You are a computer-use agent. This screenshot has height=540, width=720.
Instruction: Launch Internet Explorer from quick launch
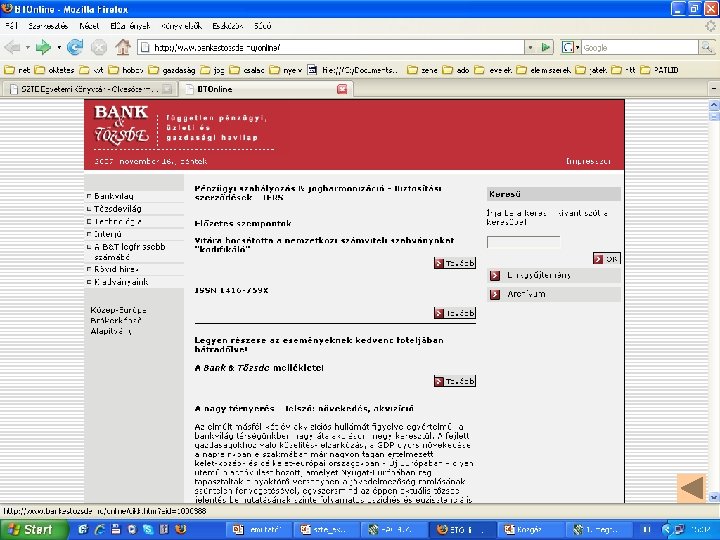(x=99, y=529)
